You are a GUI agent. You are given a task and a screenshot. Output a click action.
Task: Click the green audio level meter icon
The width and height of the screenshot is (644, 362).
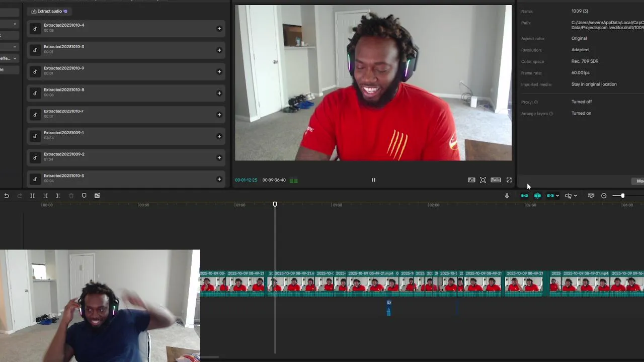point(294,180)
